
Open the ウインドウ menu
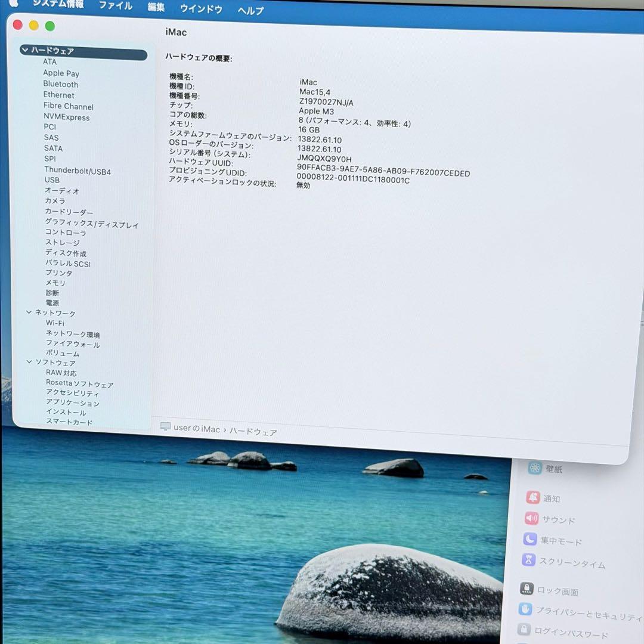201,8
